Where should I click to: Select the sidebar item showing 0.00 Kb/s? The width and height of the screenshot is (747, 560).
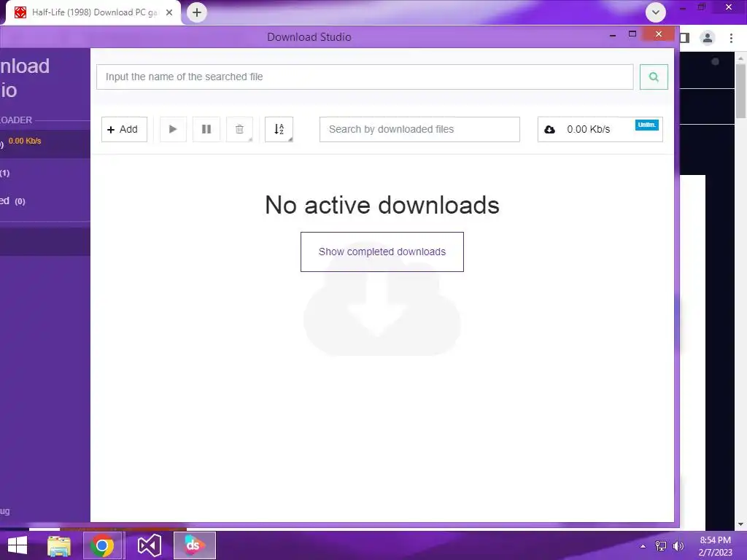click(44, 142)
